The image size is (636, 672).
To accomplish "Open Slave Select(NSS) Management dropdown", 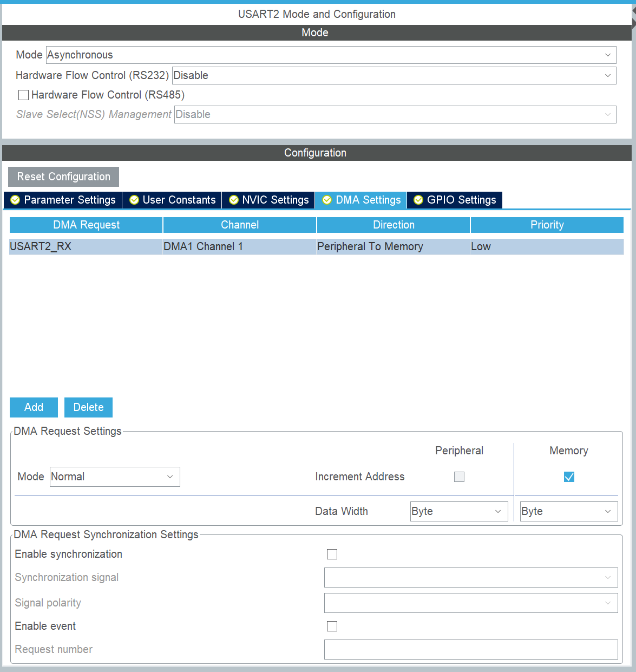I will point(395,114).
